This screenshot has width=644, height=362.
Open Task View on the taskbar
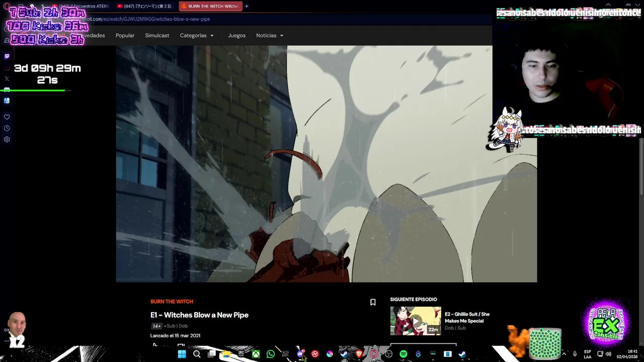212,354
